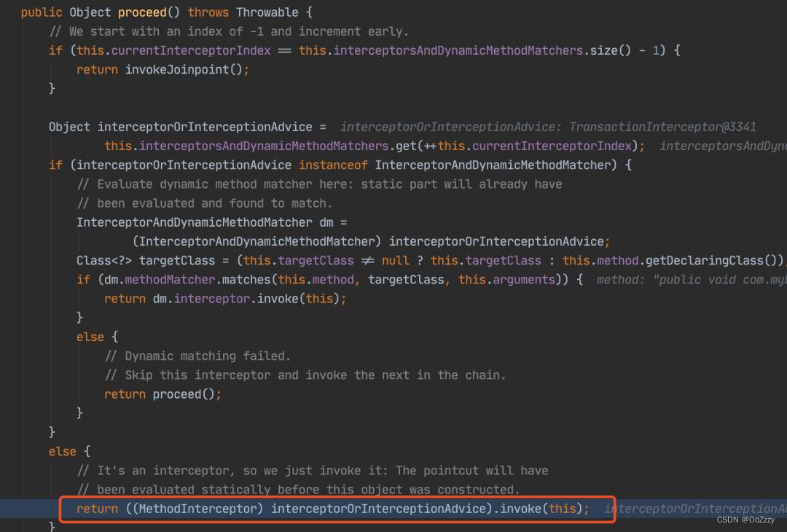Click the size() call on interceptorsAndDynamicMethodMatchers
Image resolution: width=787 pixels, height=532 pixels.
pyautogui.click(x=611, y=51)
